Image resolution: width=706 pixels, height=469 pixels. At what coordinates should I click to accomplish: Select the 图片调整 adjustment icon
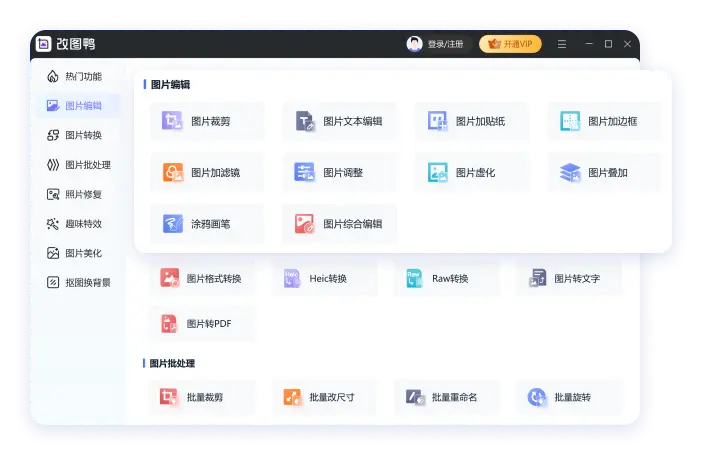coord(305,172)
